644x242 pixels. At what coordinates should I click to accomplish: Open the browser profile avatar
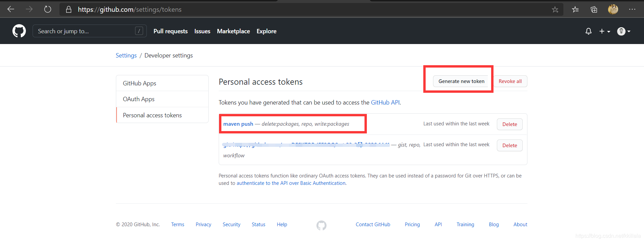613,9
